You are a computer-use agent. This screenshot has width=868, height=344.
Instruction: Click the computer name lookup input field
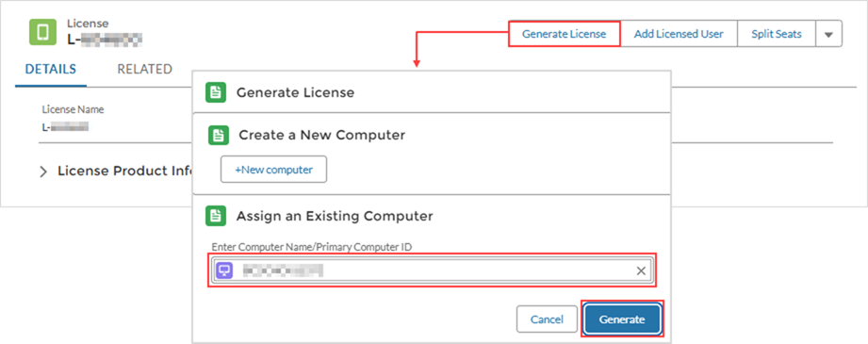[433, 270]
